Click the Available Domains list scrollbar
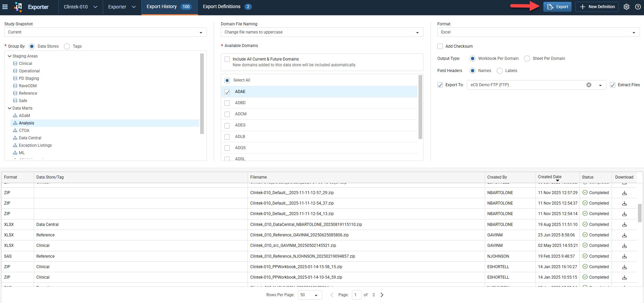This screenshot has height=303, width=644. (420, 107)
